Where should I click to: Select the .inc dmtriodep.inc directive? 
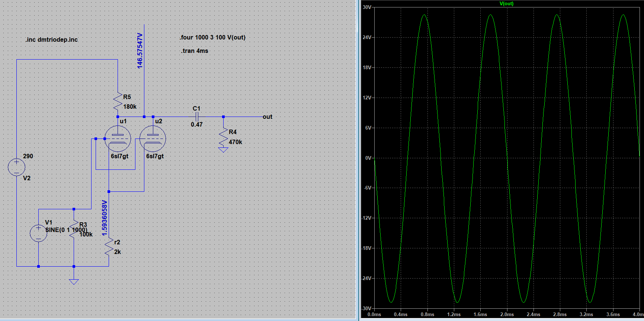tap(52, 40)
